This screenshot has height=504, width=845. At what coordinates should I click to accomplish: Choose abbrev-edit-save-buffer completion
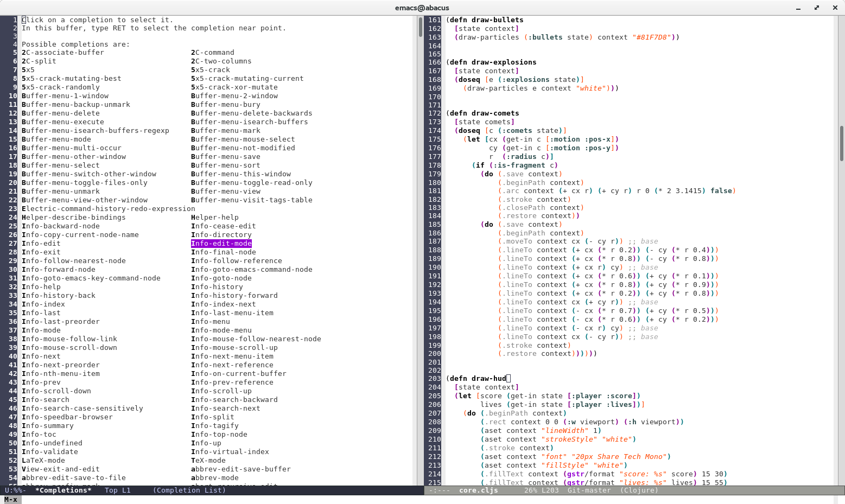[x=241, y=469]
